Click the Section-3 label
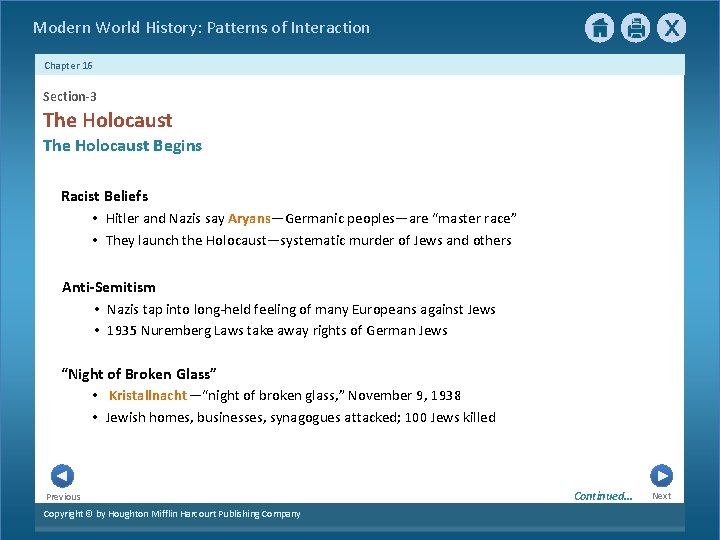The width and height of the screenshot is (720, 540). [x=70, y=96]
